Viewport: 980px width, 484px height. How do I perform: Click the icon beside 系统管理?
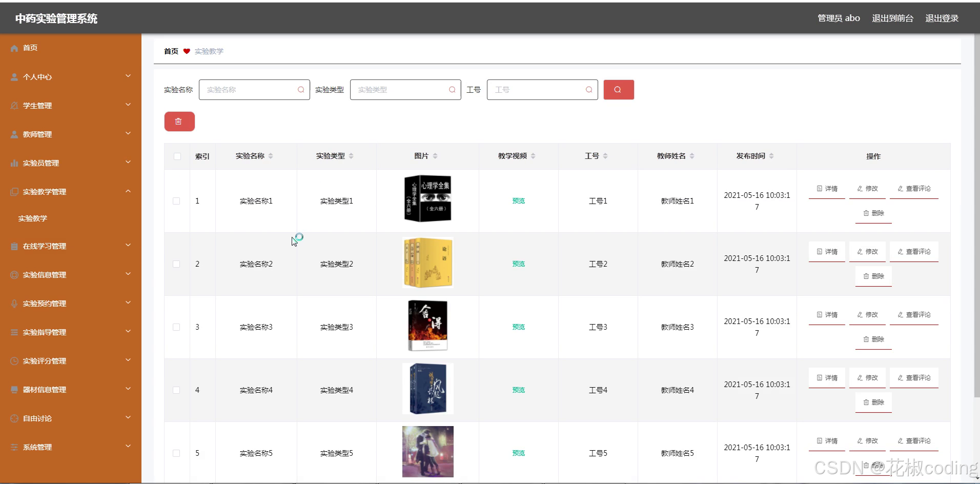click(14, 447)
